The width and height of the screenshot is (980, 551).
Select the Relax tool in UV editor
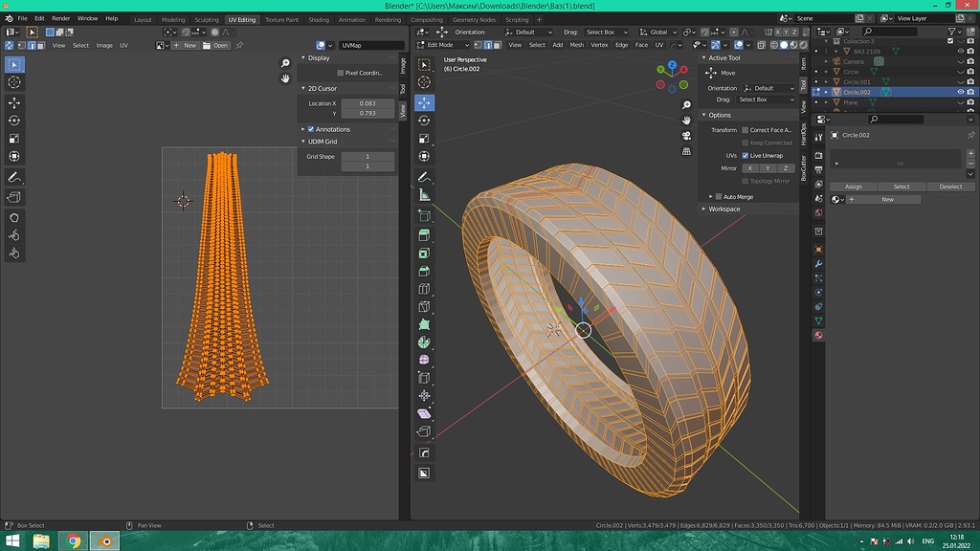14,235
